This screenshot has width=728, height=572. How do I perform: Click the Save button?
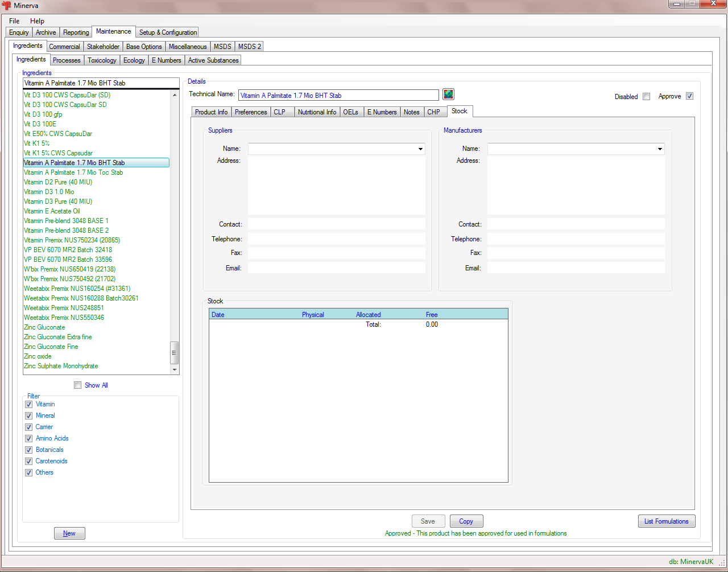tap(428, 521)
